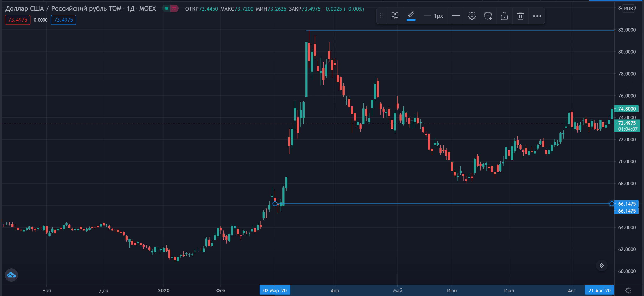
Task: Click the Май label on the time axis
Action: click(x=397, y=290)
